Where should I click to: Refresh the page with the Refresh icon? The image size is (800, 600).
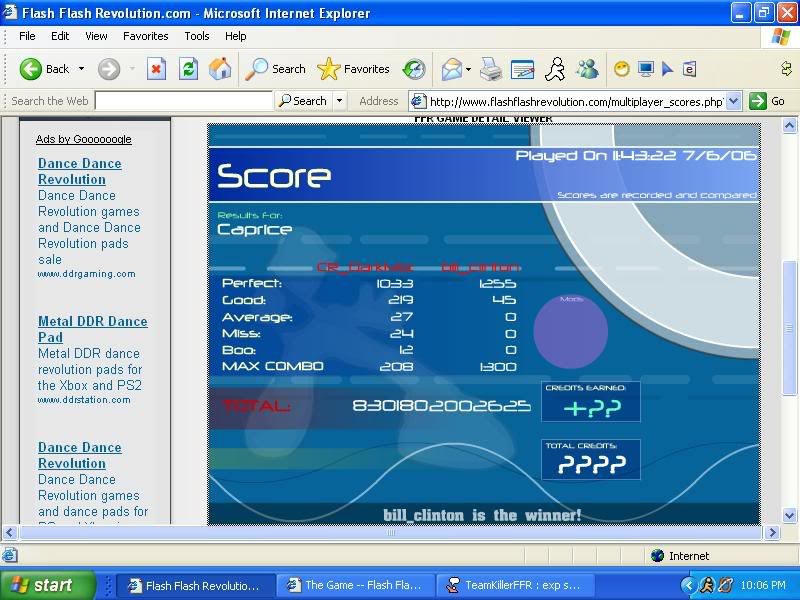click(188, 69)
